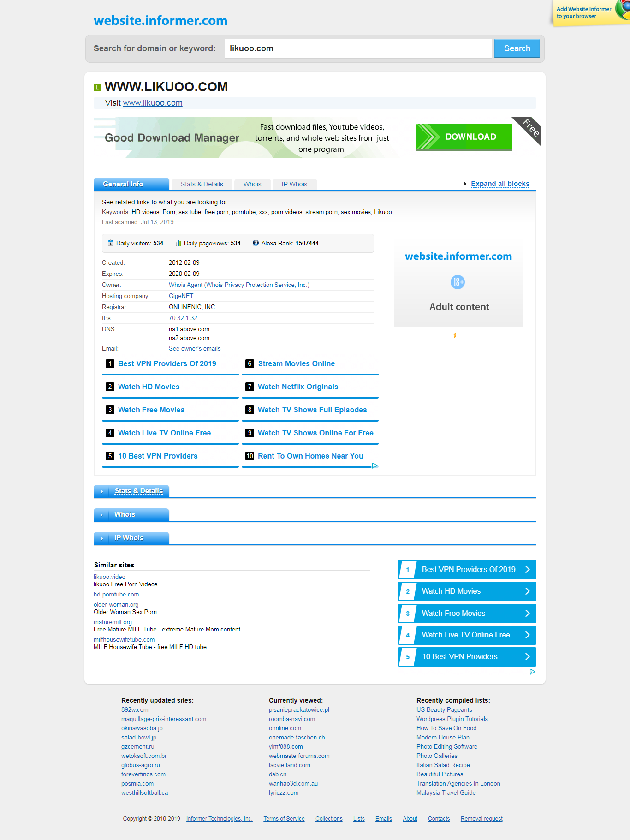Open Removal request footer link
630x840 pixels.
pos(481,819)
